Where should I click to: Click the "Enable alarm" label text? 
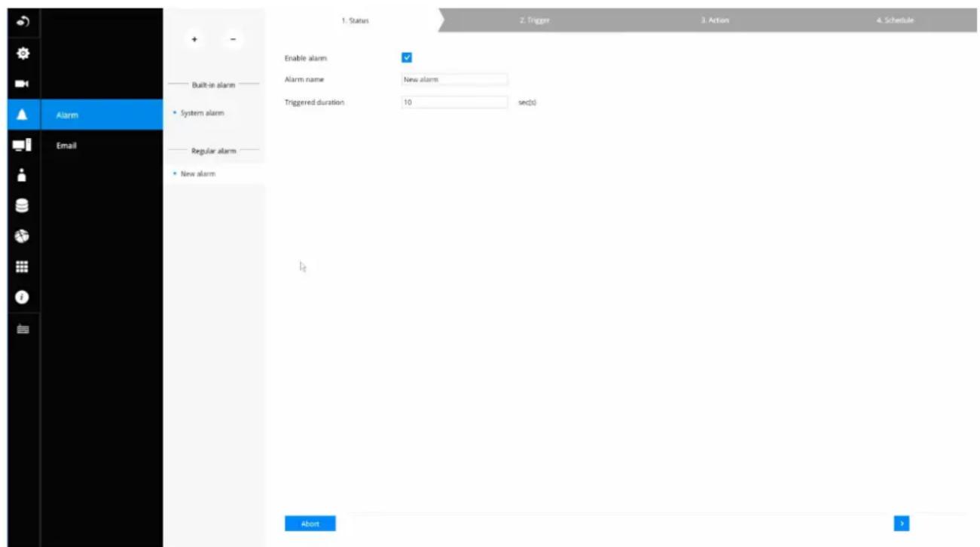305,58
